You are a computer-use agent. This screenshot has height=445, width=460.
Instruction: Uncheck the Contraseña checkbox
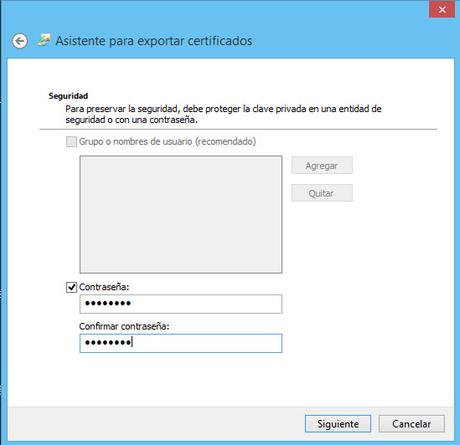click(71, 287)
